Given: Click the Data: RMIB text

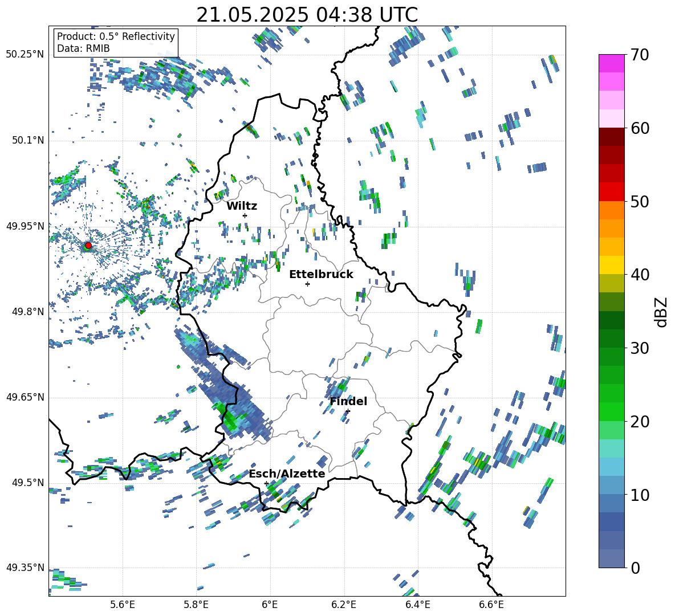Looking at the screenshot, I should (83, 48).
